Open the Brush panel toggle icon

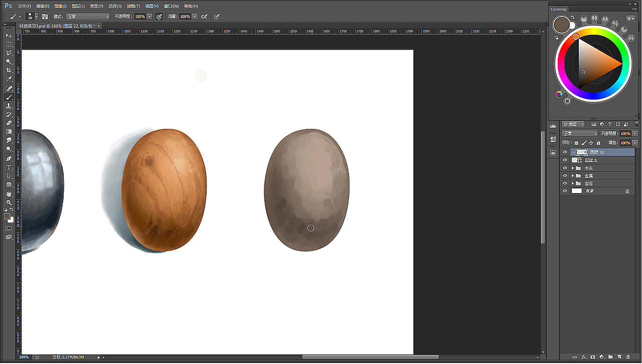pos(45,17)
